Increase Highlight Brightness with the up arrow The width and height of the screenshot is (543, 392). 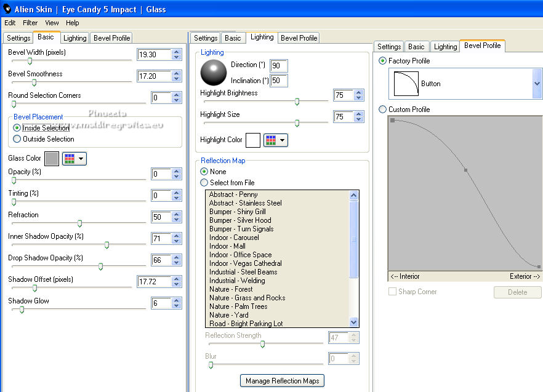359,92
